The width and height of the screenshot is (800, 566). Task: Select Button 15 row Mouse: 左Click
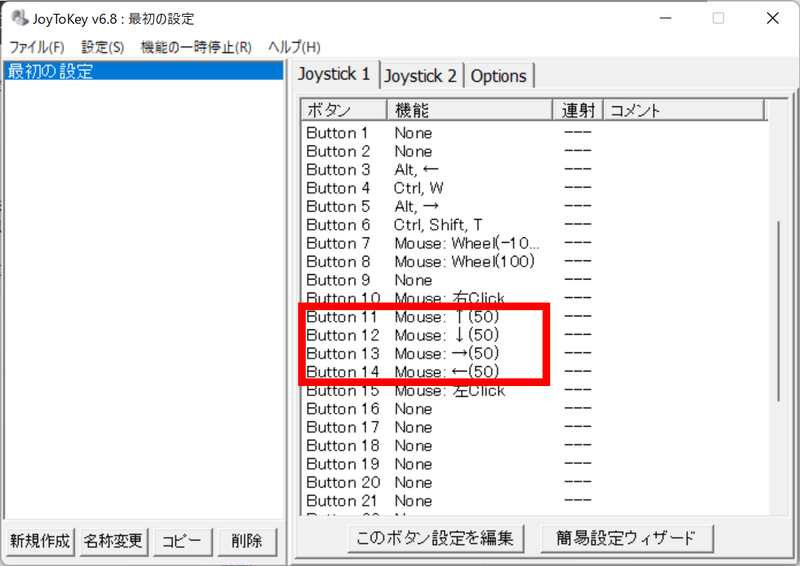coord(534,391)
